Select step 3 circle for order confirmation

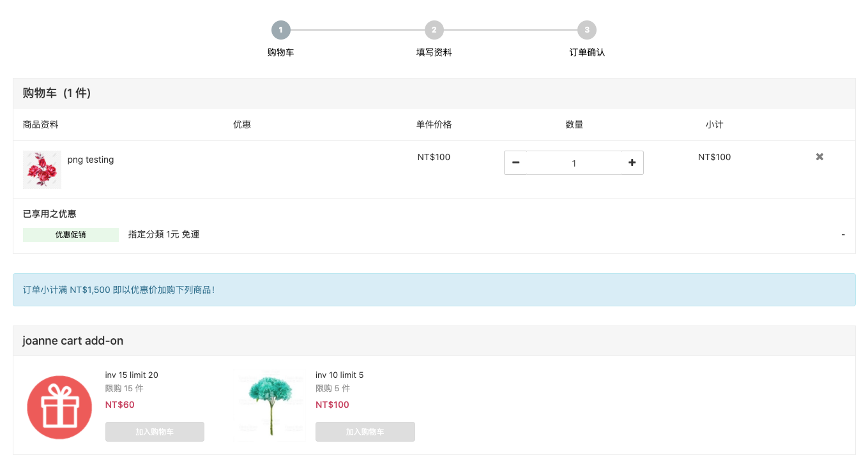pyautogui.click(x=587, y=30)
